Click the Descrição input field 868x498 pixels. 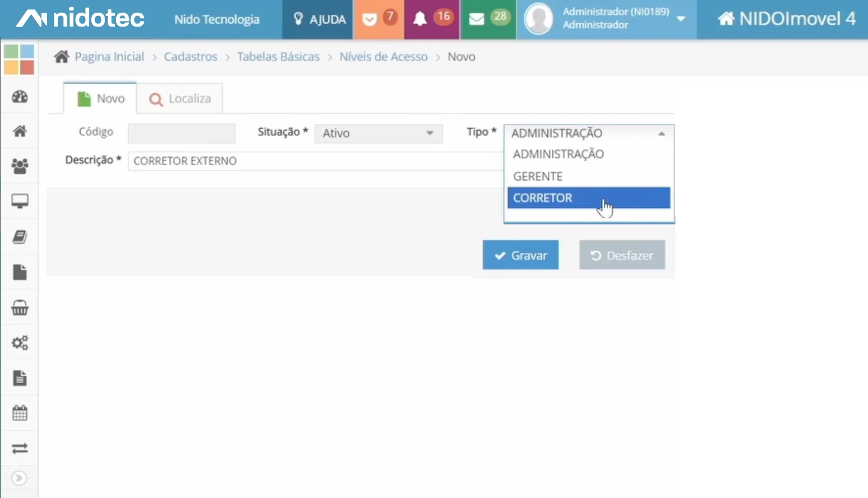point(316,161)
